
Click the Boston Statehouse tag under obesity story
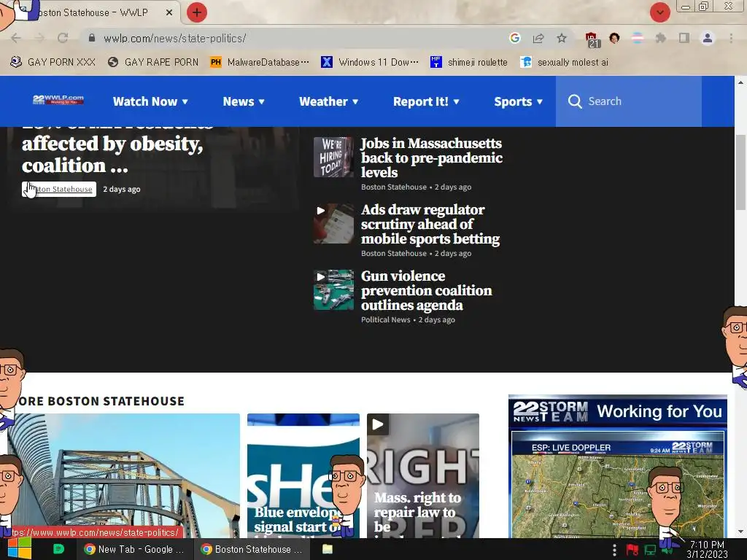pyautogui.click(x=59, y=189)
